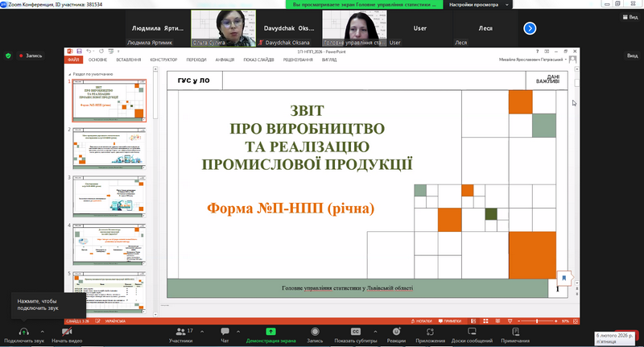Click the Undo arrow in PowerPoint toolbar
Image resolution: width=644 pixels, height=347 pixels.
[89, 52]
